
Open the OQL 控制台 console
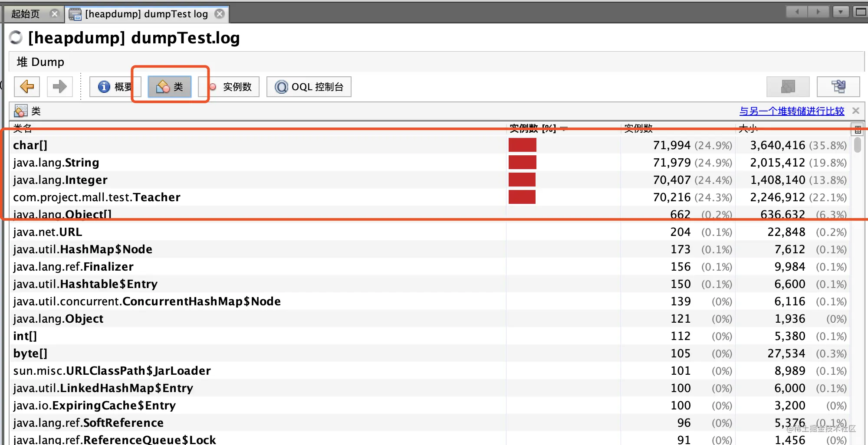[309, 87]
